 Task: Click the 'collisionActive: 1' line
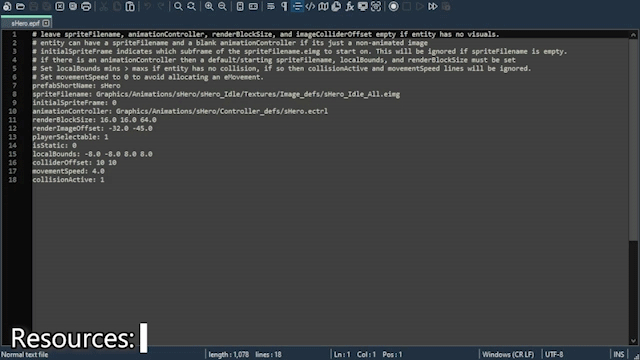[68, 180]
